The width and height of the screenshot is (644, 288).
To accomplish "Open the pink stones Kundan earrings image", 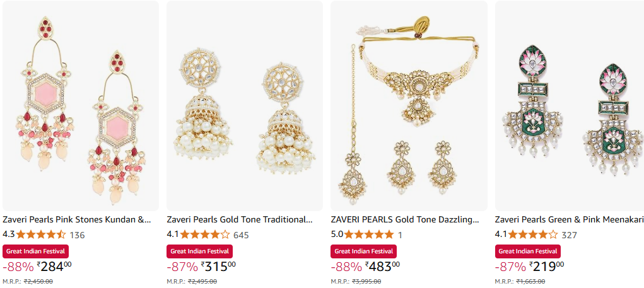I will click(81, 106).
